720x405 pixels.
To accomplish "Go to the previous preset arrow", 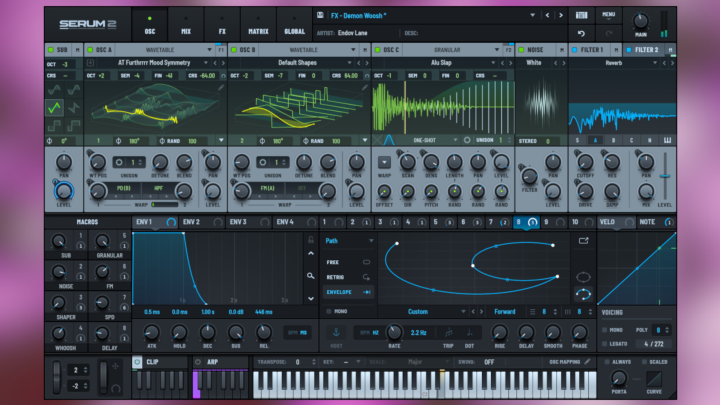I will 547,15.
